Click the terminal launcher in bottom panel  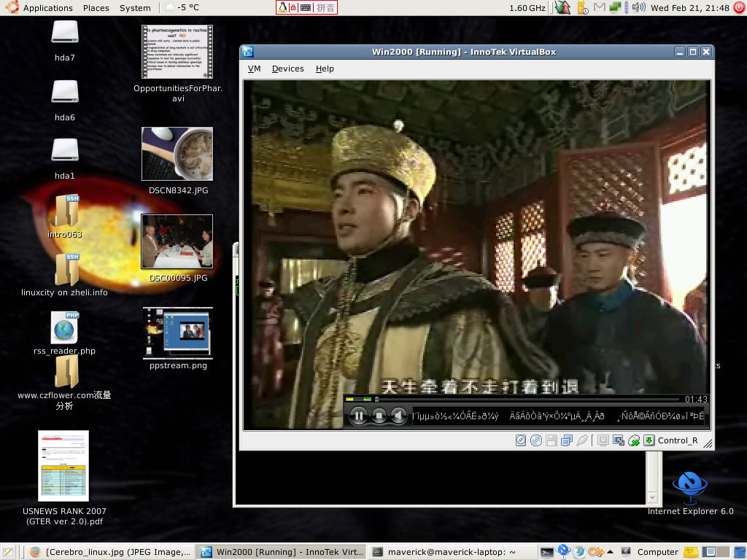point(547,553)
